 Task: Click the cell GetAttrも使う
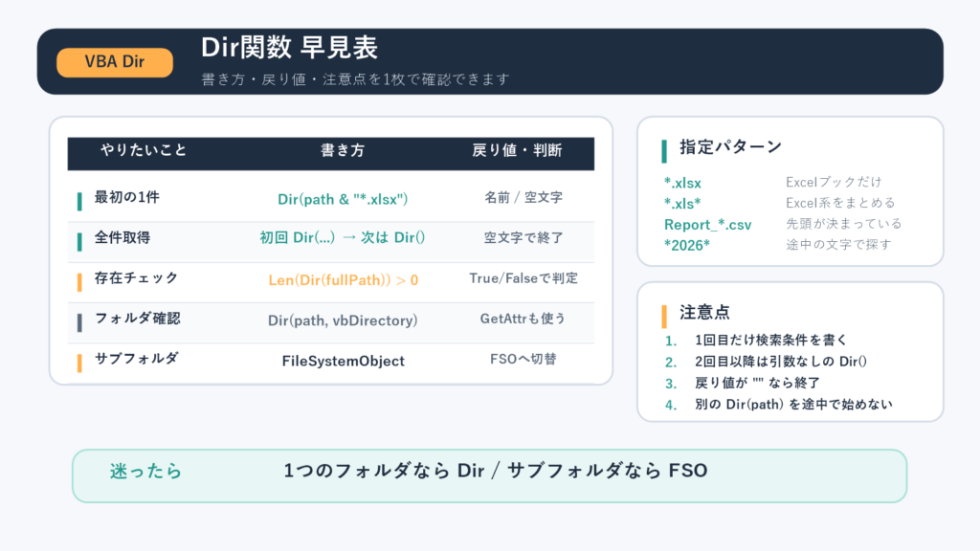click(523, 319)
